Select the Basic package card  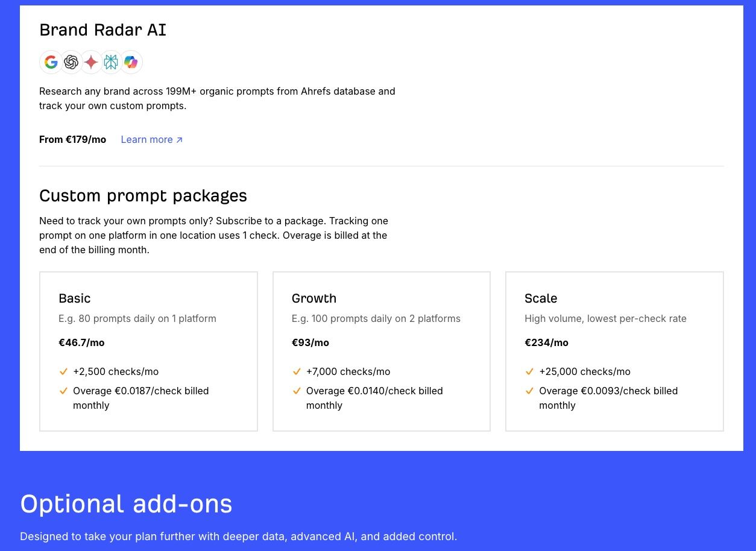pyautogui.click(x=148, y=351)
